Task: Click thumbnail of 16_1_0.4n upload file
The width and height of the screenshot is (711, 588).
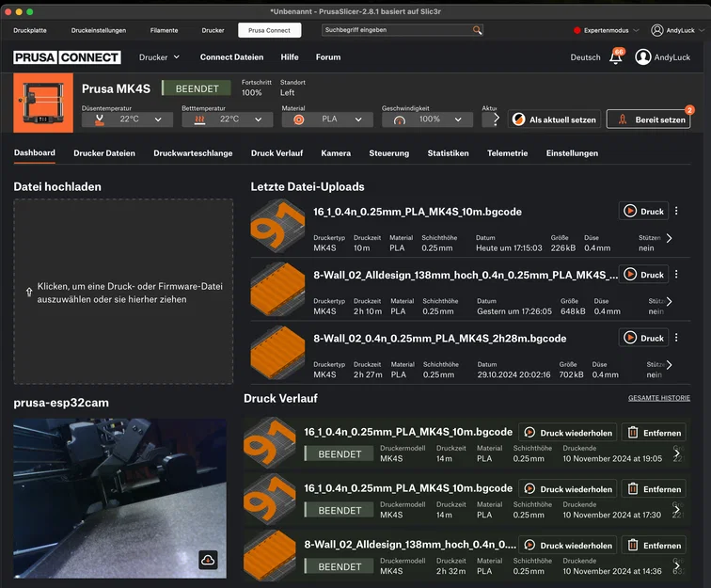Action: pyautogui.click(x=277, y=226)
